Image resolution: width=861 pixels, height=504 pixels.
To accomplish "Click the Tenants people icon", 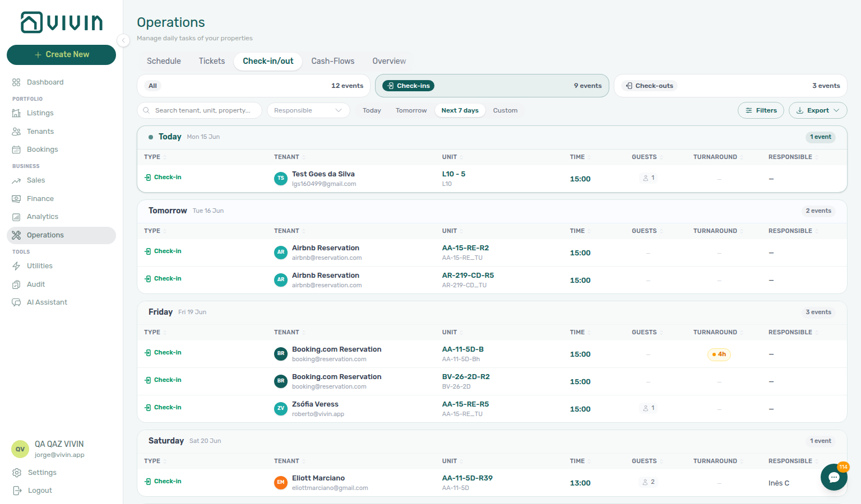I will (x=16, y=132).
